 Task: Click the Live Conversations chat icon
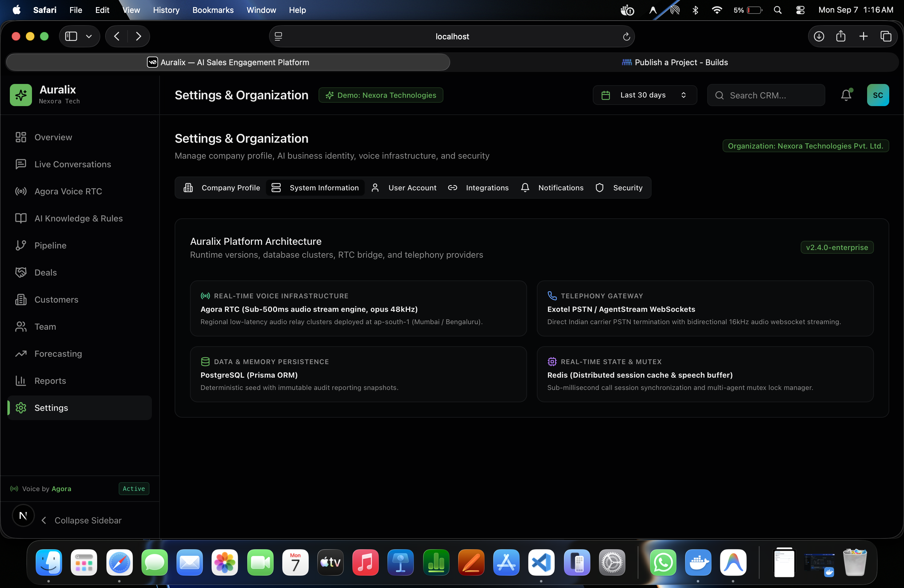click(21, 164)
